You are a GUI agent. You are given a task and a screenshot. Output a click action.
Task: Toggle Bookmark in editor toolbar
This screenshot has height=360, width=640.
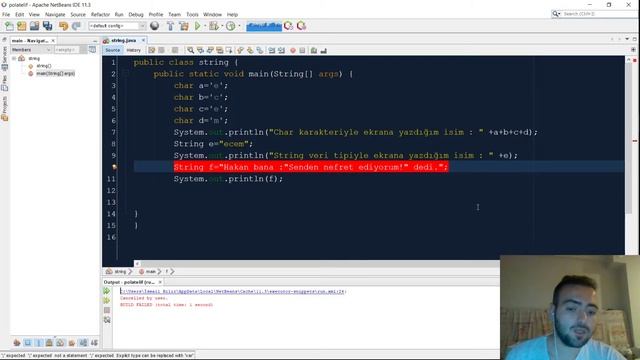(x=260, y=50)
